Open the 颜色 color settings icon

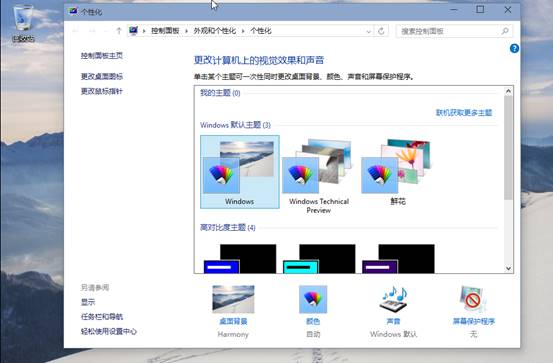click(313, 299)
